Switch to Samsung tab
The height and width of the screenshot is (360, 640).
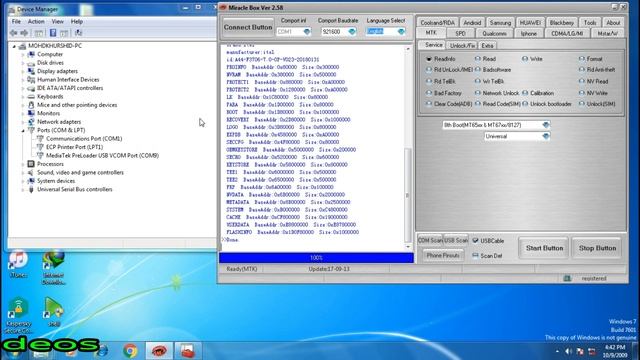(x=500, y=23)
